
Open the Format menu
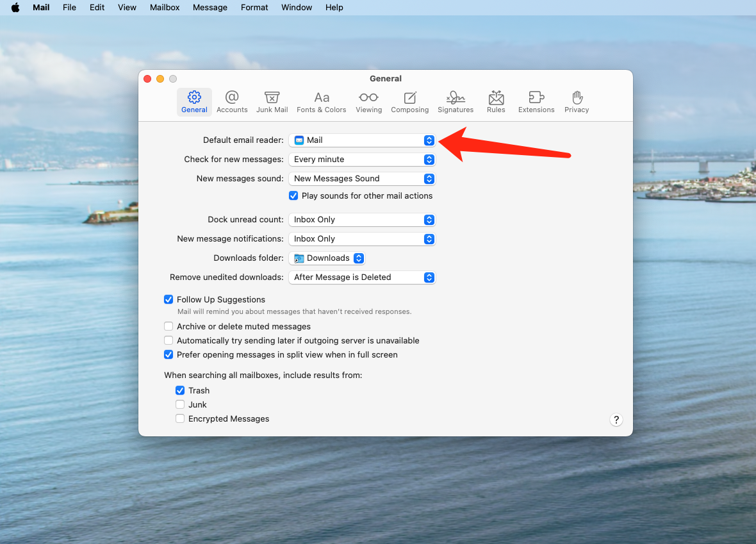pyautogui.click(x=254, y=7)
